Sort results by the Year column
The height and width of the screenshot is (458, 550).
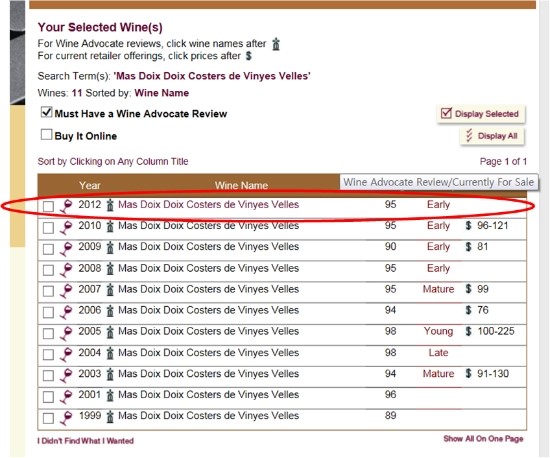(90, 185)
